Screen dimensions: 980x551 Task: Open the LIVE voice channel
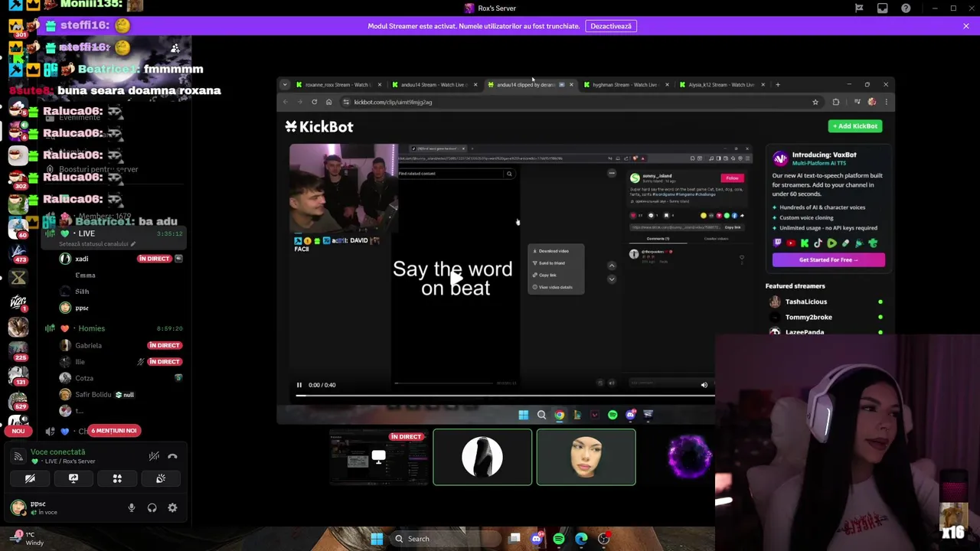[x=115, y=233]
